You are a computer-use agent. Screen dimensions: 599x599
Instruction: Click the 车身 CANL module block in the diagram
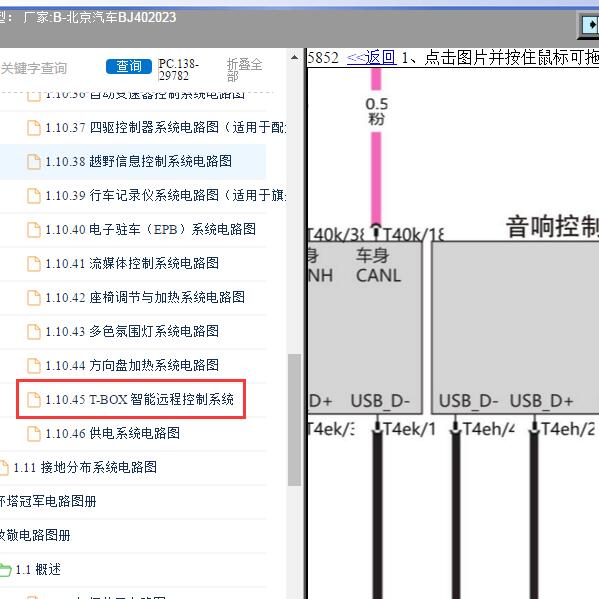(365, 327)
